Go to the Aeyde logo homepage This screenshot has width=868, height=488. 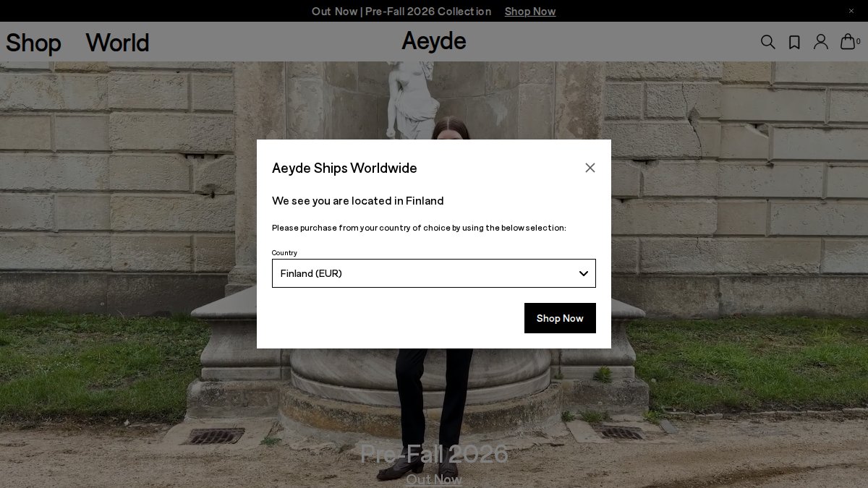coord(434,40)
